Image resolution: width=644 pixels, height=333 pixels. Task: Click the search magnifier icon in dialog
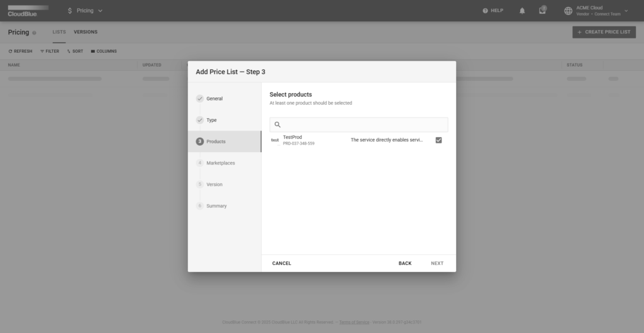277,124
